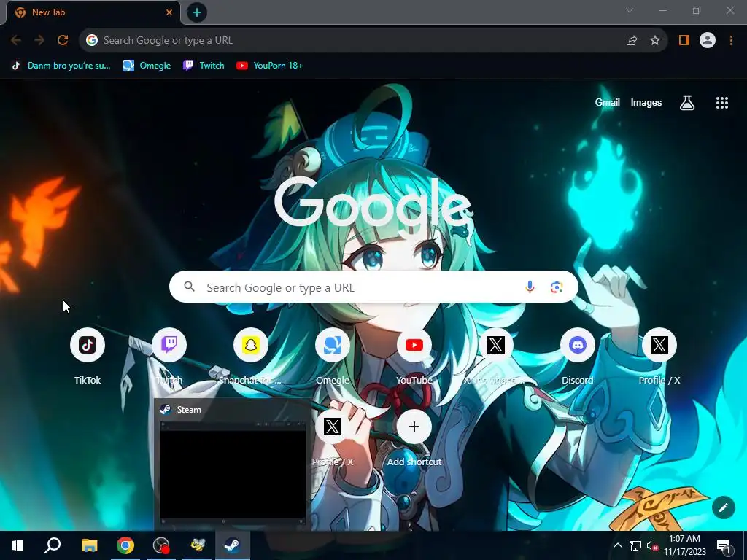This screenshot has height=560, width=747.
Task: Open the tab search dropdown chevron
Action: 630,10
